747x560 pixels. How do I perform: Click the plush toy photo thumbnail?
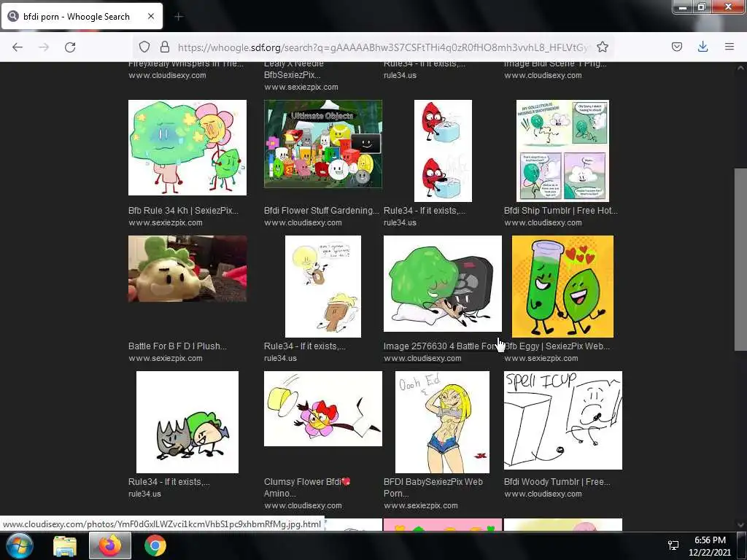tap(187, 268)
